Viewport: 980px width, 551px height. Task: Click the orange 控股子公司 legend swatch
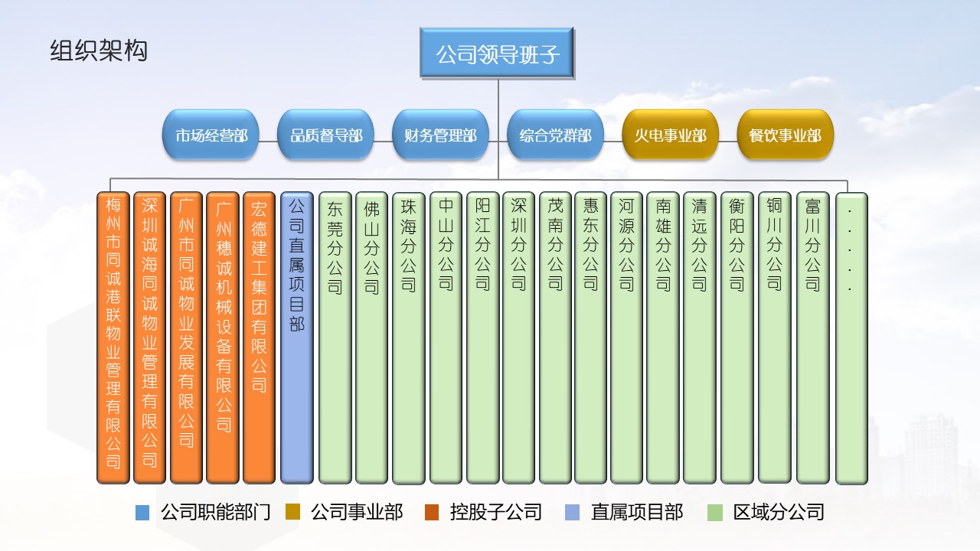[x=431, y=513]
